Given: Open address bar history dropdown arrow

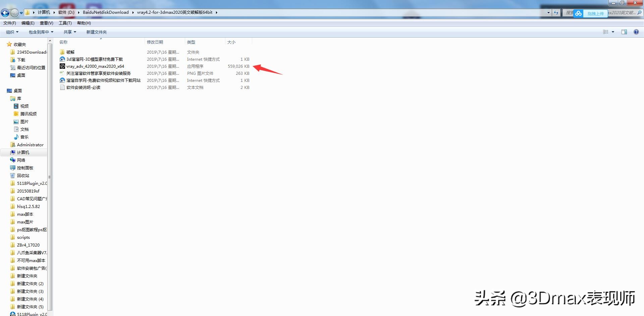Looking at the screenshot, I should (548, 13).
